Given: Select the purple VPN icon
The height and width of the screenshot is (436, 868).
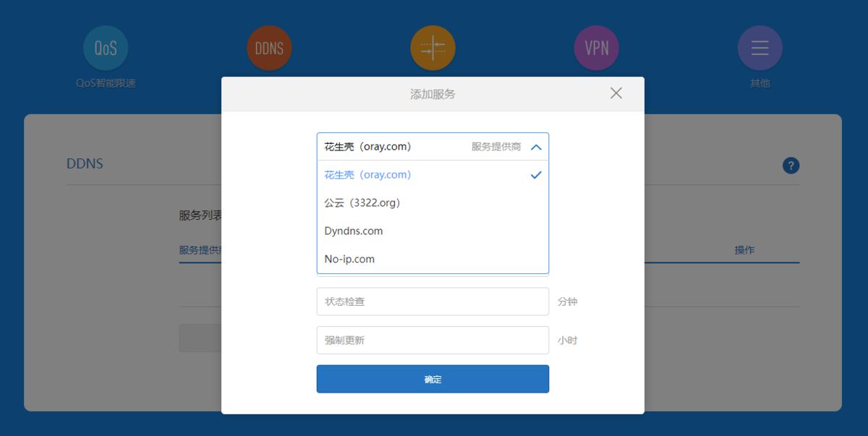Looking at the screenshot, I should pos(597,48).
